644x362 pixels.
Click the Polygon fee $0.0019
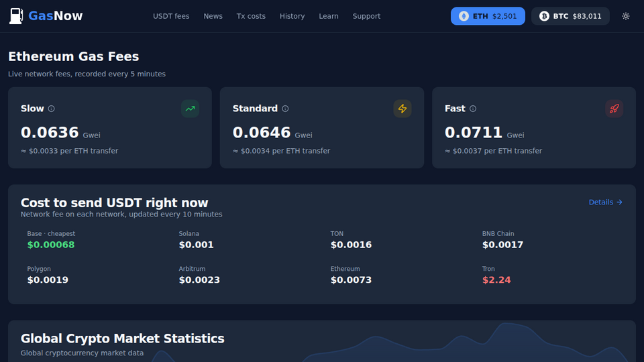[x=48, y=280]
